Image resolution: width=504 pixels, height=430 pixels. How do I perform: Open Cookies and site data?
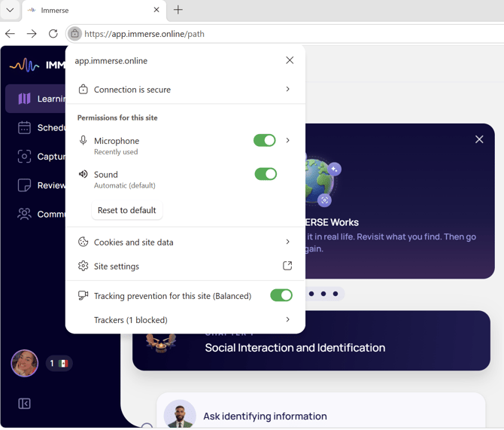(185, 242)
